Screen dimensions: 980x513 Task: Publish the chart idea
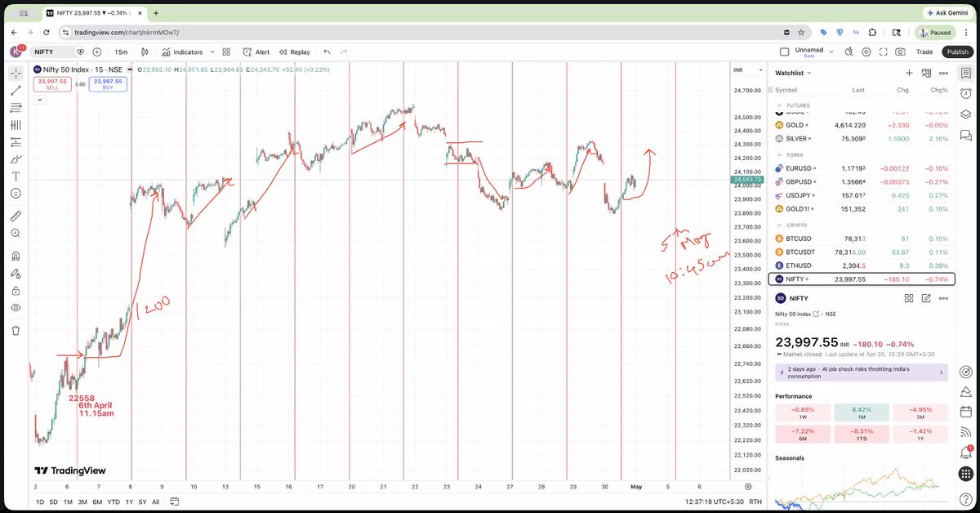(x=957, y=51)
